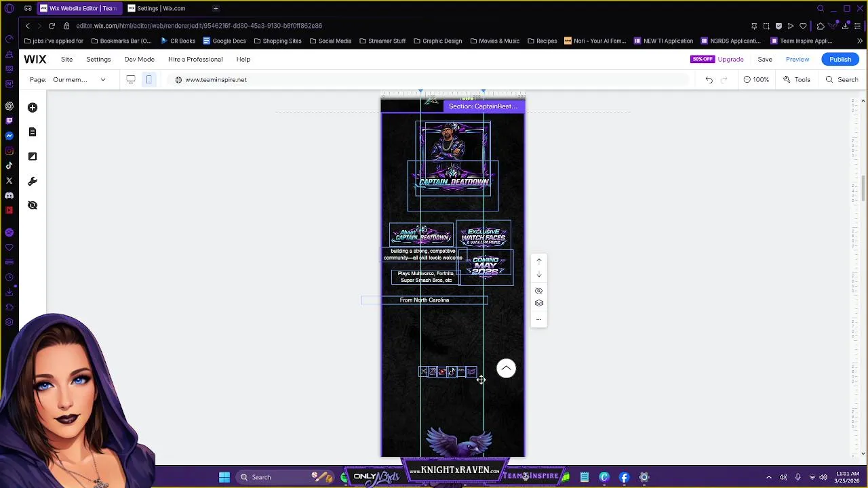Move the section down with arrow
Viewport: 868px width, 488px height.
[539, 274]
